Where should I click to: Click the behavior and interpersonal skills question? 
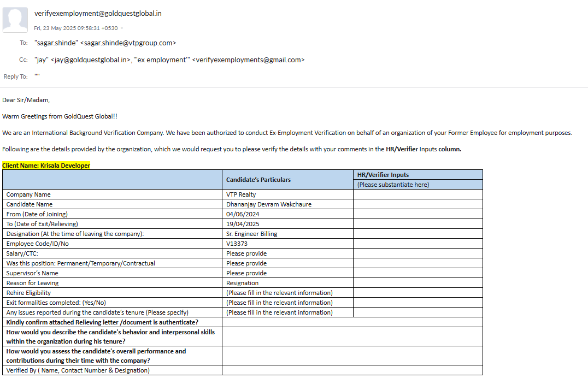(110, 336)
